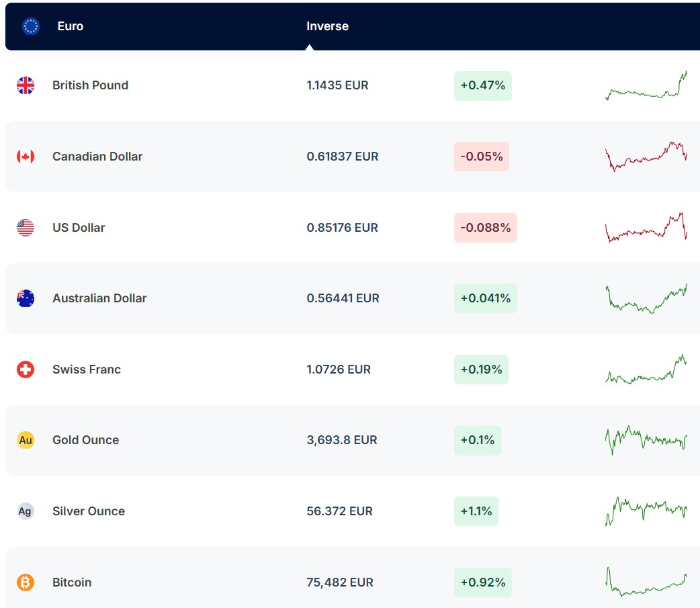700x608 pixels.
Task: Click the Swiss flag icon
Action: click(26, 370)
